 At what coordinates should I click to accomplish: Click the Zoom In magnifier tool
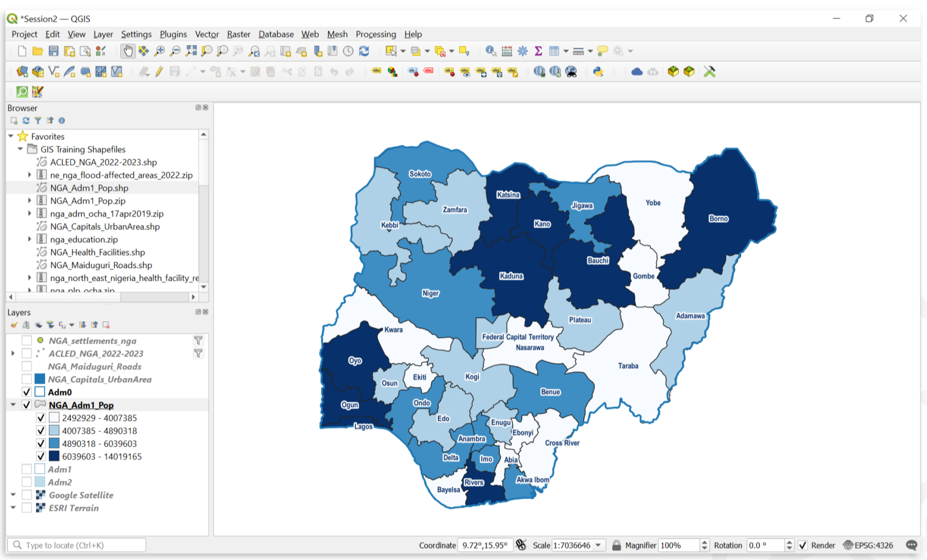click(x=160, y=51)
